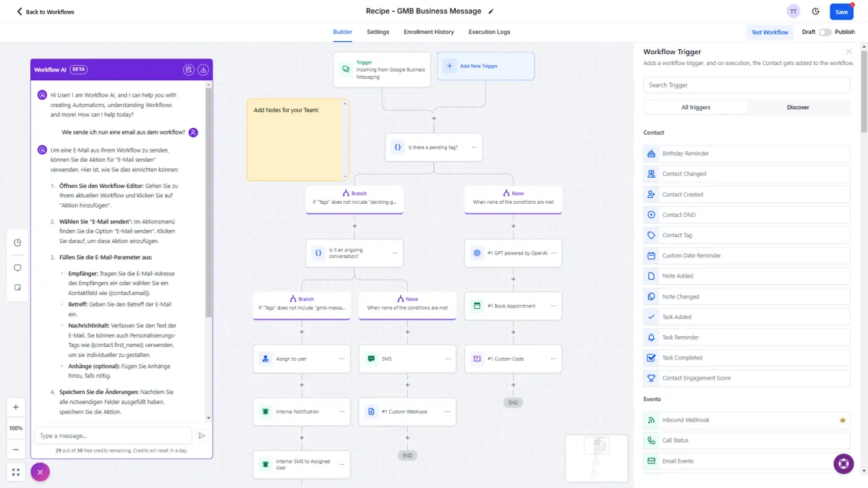Click the Type a message input field
The width and height of the screenshot is (868, 488).
click(x=113, y=436)
